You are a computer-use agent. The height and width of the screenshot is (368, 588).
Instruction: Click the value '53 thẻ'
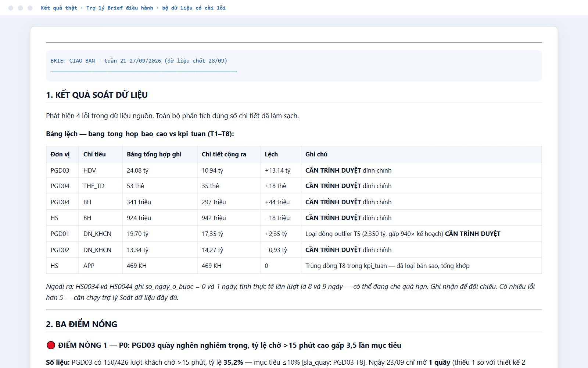click(x=135, y=186)
